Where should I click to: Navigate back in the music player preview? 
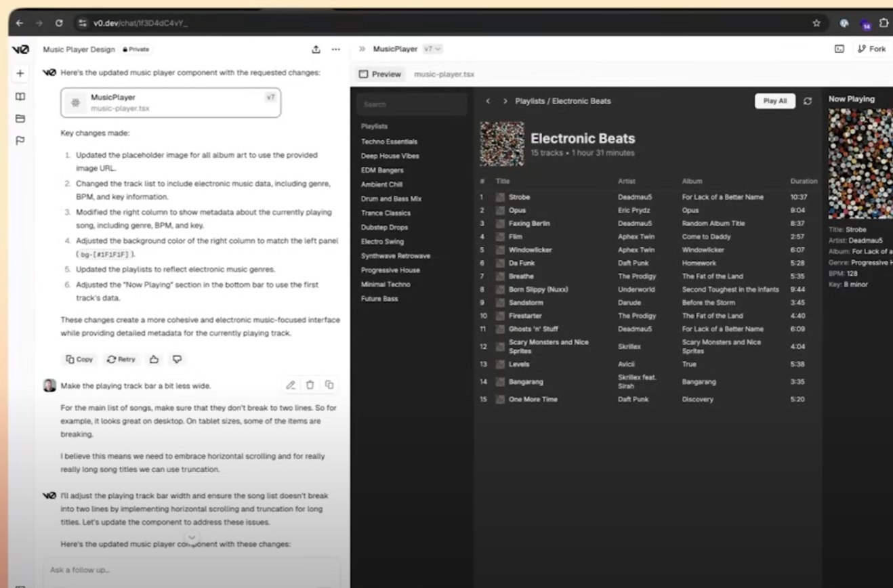pyautogui.click(x=488, y=101)
